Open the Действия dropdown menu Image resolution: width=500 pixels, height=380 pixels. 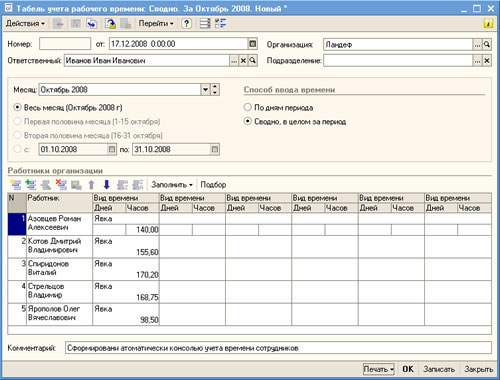coord(25,24)
